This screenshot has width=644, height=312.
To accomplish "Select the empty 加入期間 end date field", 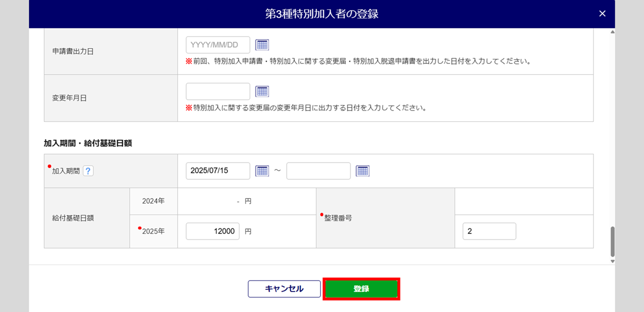I will [x=318, y=171].
